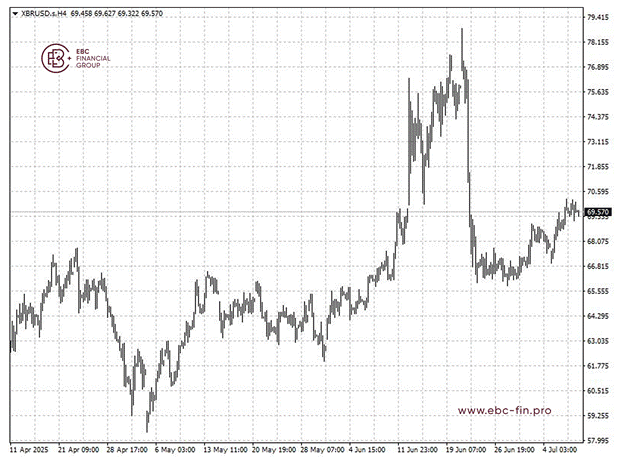Select the 11 Jun 23:00 time label
This screenshot has width=625, height=465.
[x=417, y=450]
